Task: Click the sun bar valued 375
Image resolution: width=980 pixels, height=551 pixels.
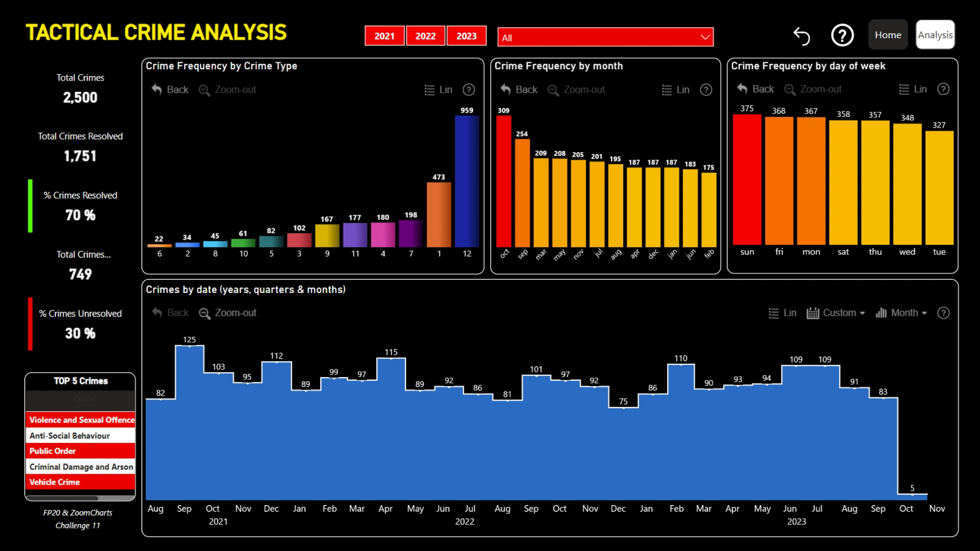Action: [x=747, y=180]
